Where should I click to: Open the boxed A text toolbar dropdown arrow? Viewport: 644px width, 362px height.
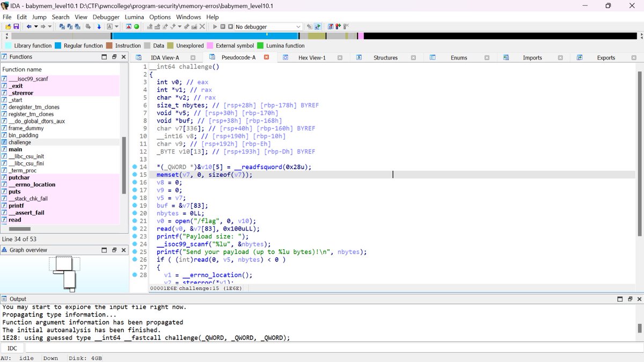coord(116,26)
